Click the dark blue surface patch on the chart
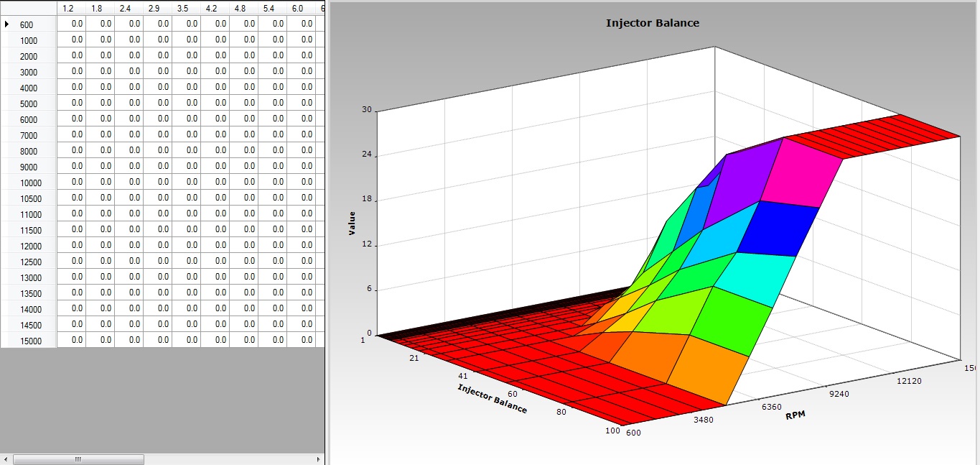Image resolution: width=980 pixels, height=465 pixels. 779,229
